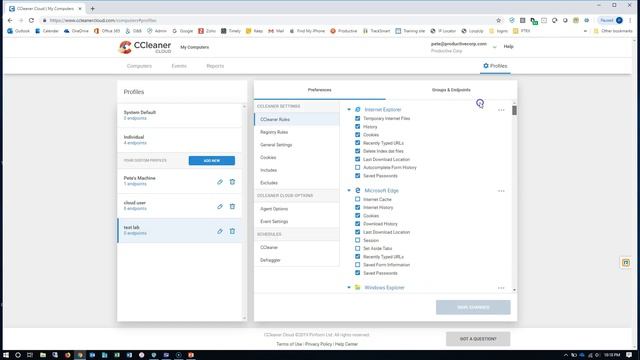The width and height of the screenshot is (640, 360).
Task: Open the Defraggler schedule
Action: (297, 260)
